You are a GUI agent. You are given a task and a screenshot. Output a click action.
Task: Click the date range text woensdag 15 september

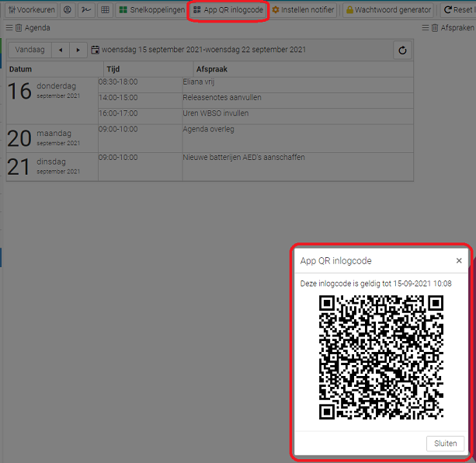(x=203, y=50)
